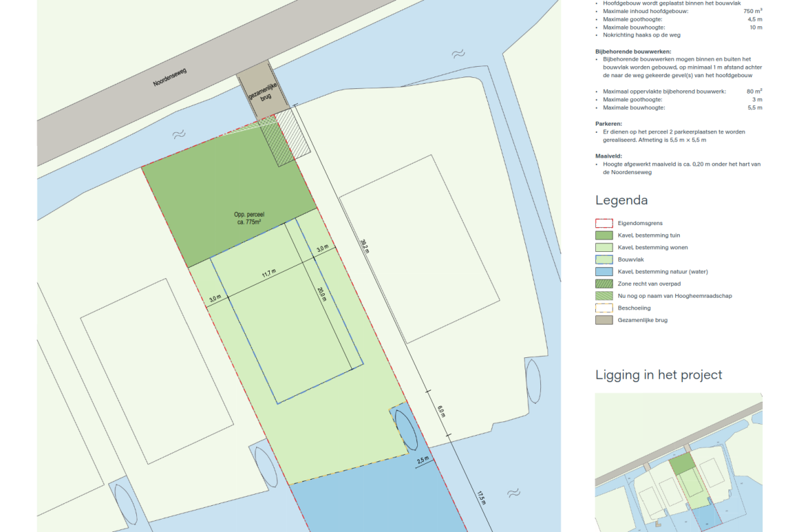Select the blue 'bestemming natuur (water)' legend swatch
This screenshot has height=532, width=799.
(604, 272)
